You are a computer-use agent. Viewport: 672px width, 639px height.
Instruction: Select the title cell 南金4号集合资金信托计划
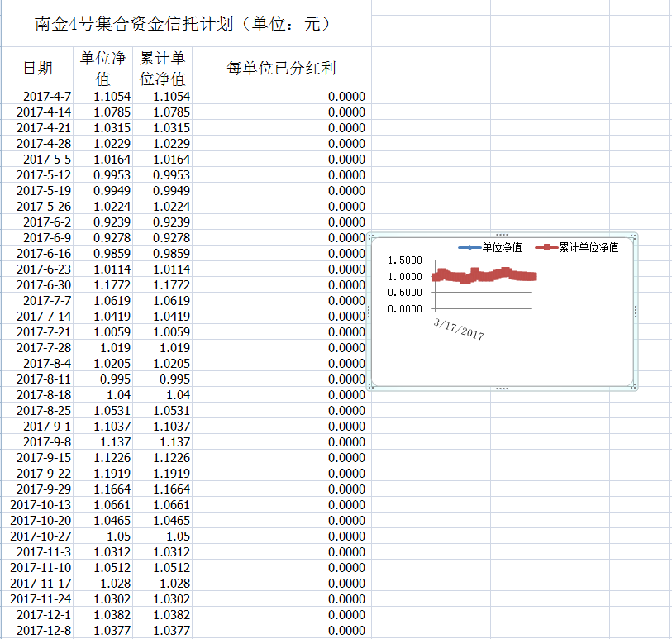(x=183, y=24)
